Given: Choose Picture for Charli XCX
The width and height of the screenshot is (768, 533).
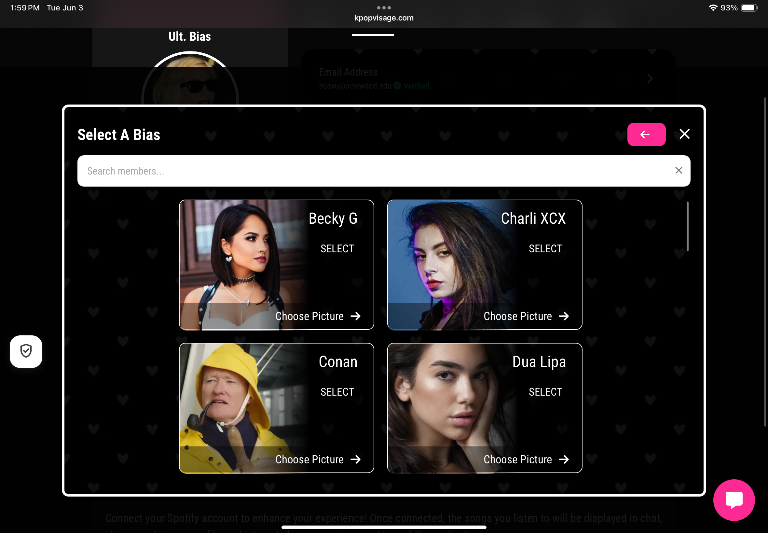Looking at the screenshot, I should pyautogui.click(x=518, y=316).
